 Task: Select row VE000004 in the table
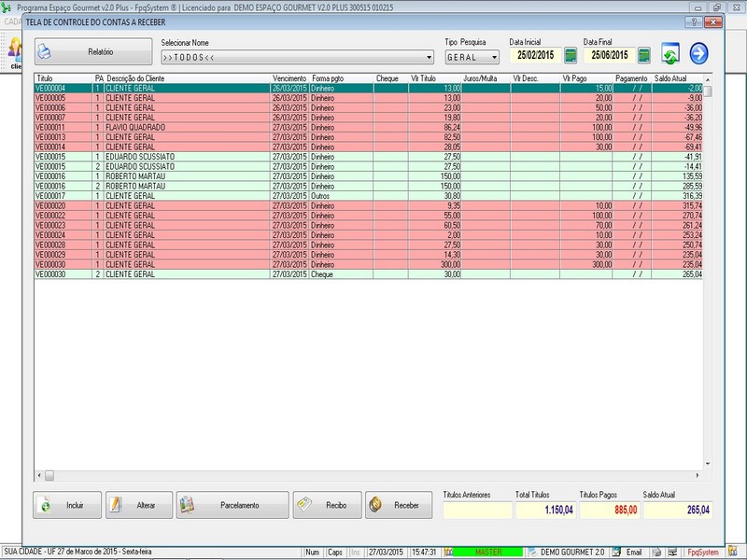point(369,88)
